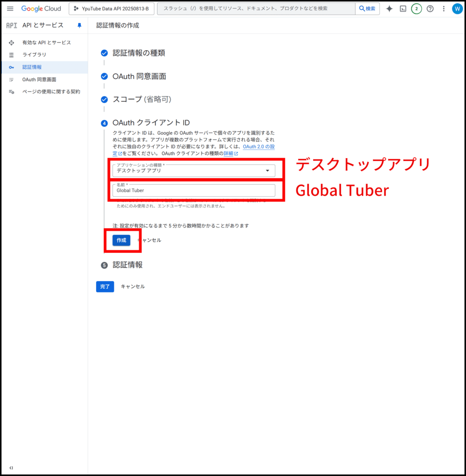Expand step 5 認証情報
The image size is (466, 476).
[x=127, y=265]
